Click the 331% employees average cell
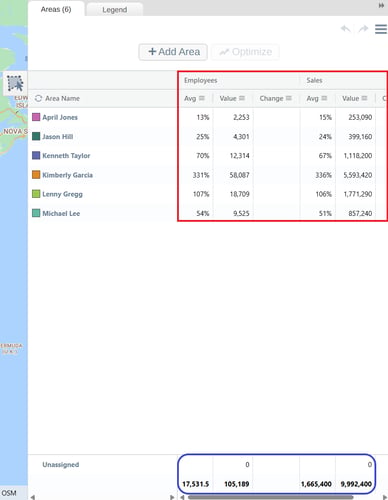 coord(201,175)
